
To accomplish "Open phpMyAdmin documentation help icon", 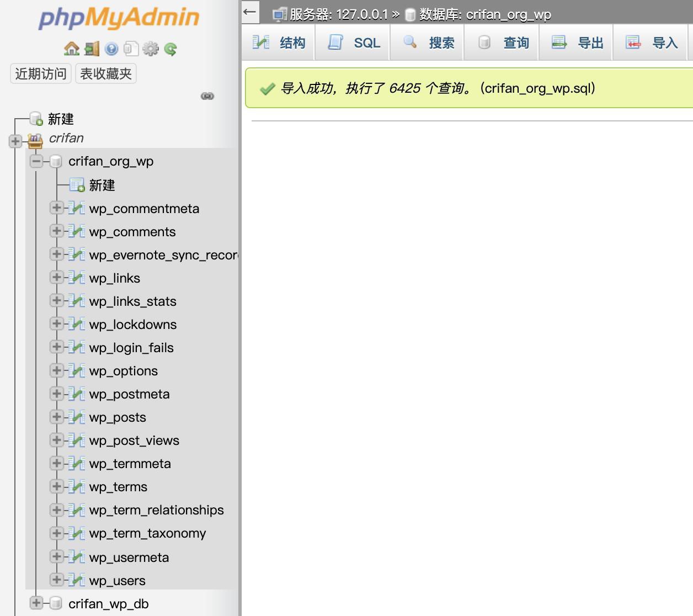I will pos(111,49).
